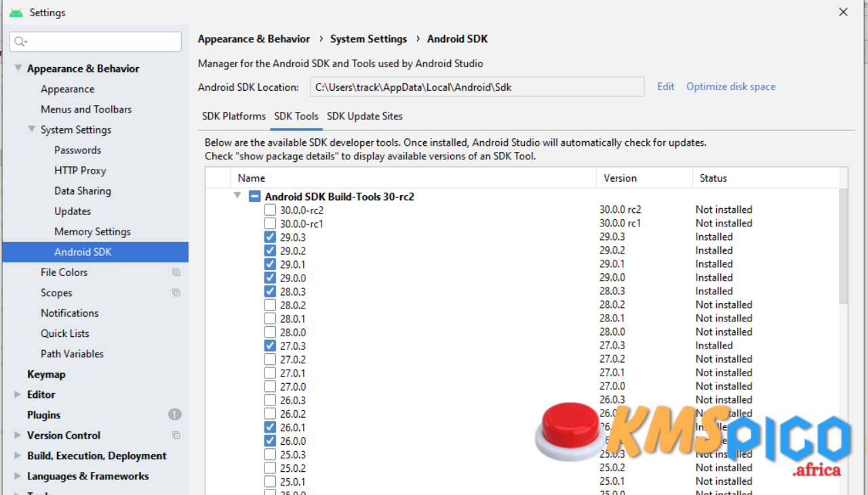This screenshot has height=495, width=868.
Task: Select the 29.0.1 row name text
Action: tap(293, 264)
